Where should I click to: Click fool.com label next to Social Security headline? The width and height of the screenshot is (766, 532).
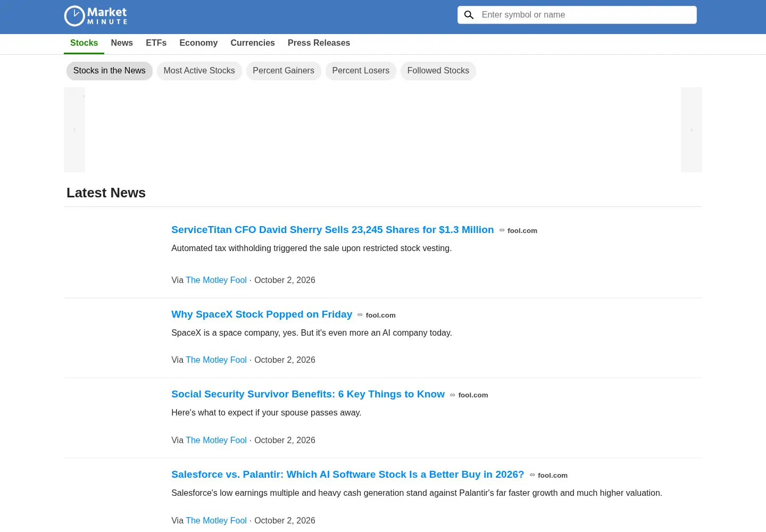tap(473, 395)
